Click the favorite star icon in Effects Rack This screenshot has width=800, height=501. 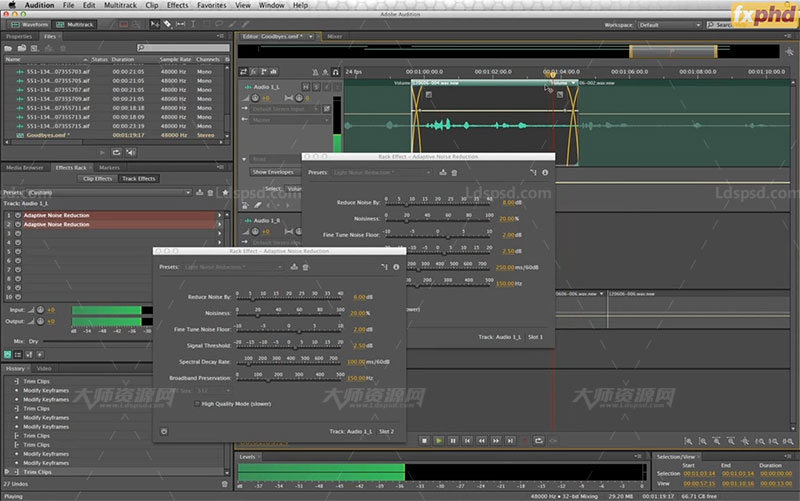[x=224, y=192]
